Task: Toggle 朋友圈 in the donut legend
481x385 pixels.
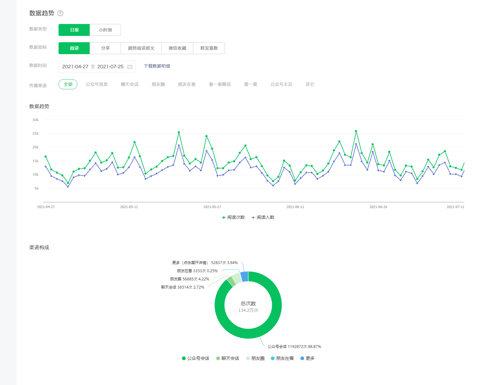Action: [255, 358]
